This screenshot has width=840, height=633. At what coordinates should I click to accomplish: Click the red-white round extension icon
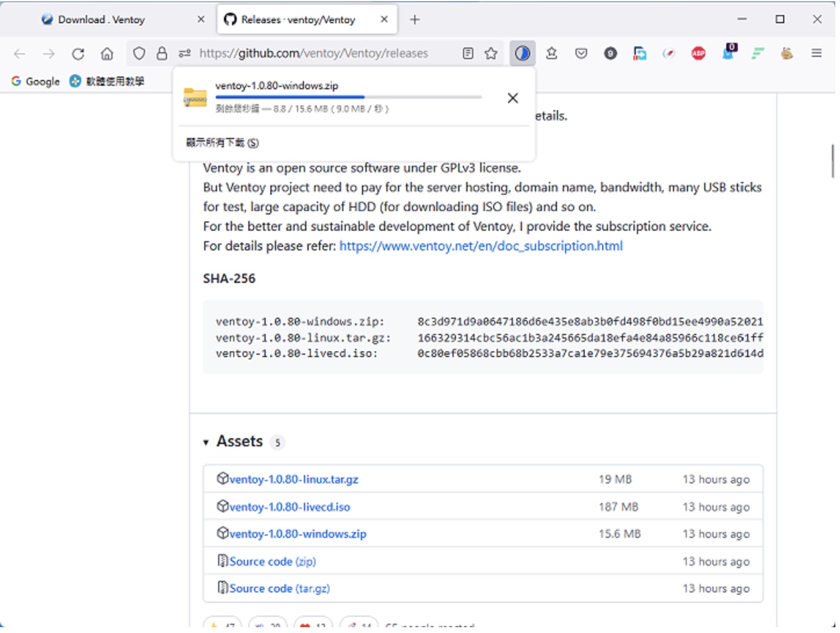click(x=669, y=54)
